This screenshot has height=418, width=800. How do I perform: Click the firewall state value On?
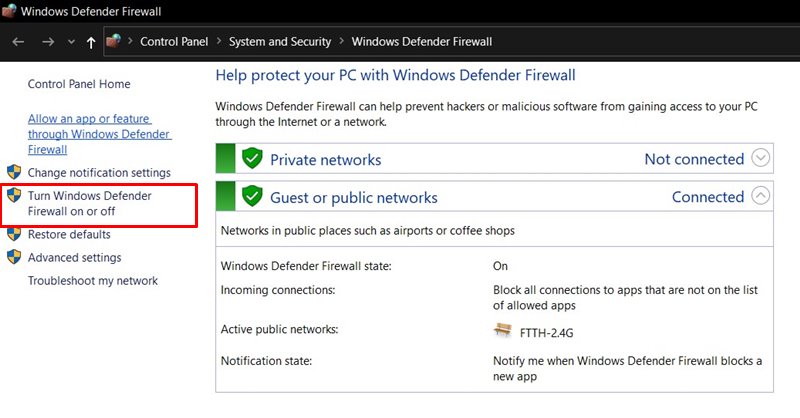pos(500,266)
